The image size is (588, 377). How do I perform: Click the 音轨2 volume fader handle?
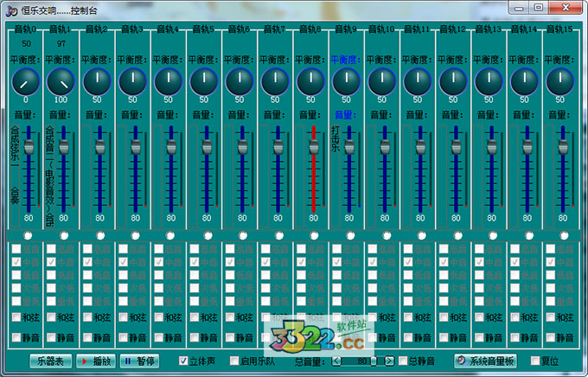(x=99, y=147)
